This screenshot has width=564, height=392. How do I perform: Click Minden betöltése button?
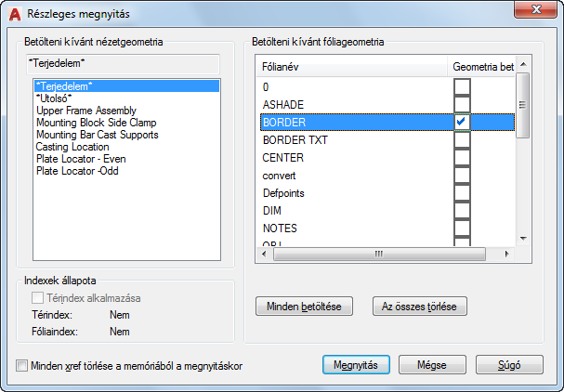pyautogui.click(x=304, y=307)
